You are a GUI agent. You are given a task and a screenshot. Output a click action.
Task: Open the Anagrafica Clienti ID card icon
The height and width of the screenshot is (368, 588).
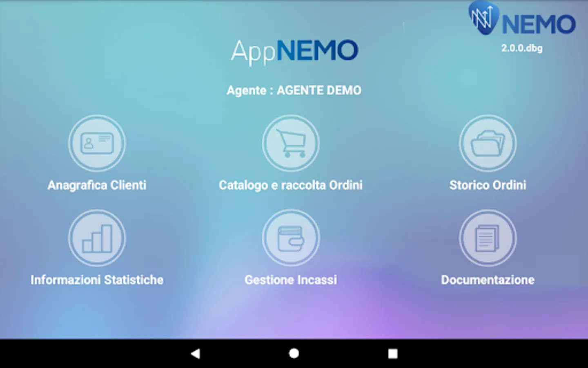tap(97, 143)
